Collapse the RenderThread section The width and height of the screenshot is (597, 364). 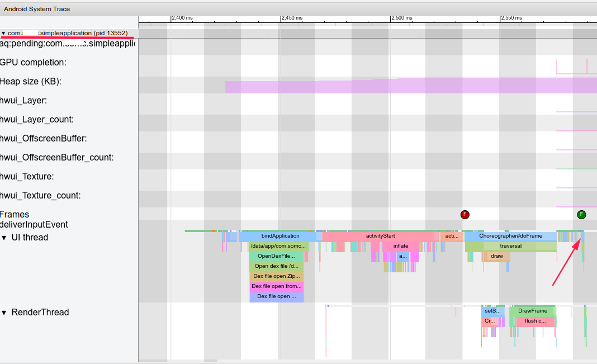tap(4, 313)
